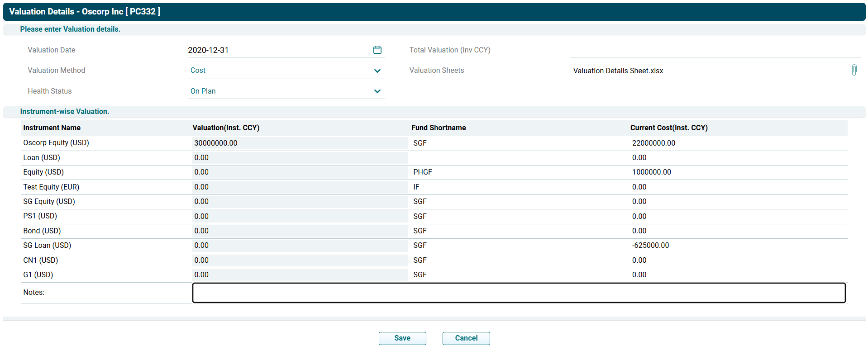
Task: Expand the Health Status dropdown arrow
Action: pos(377,91)
